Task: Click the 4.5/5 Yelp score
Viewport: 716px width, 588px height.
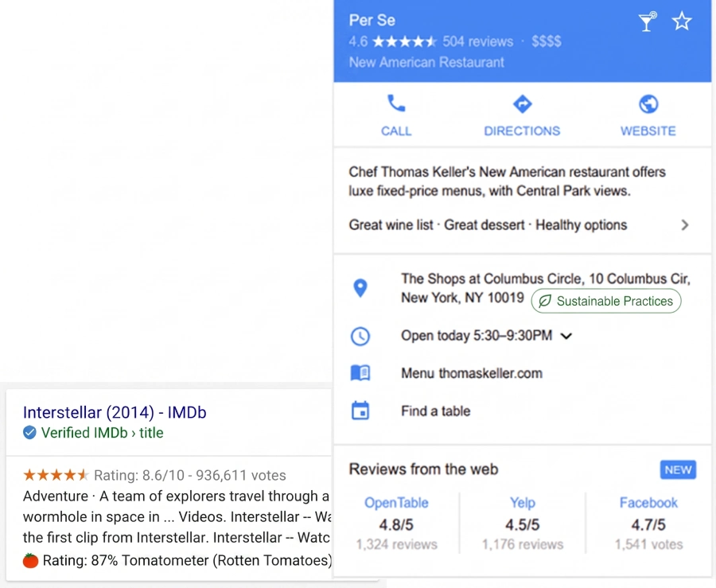Action: pyautogui.click(x=523, y=524)
